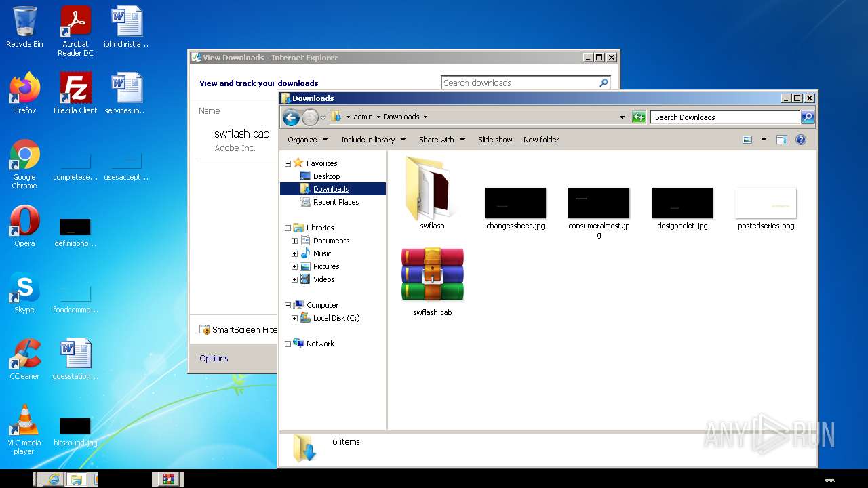Select Opera desktop shortcut
Viewport: 868px width, 488px height.
pos(24,226)
